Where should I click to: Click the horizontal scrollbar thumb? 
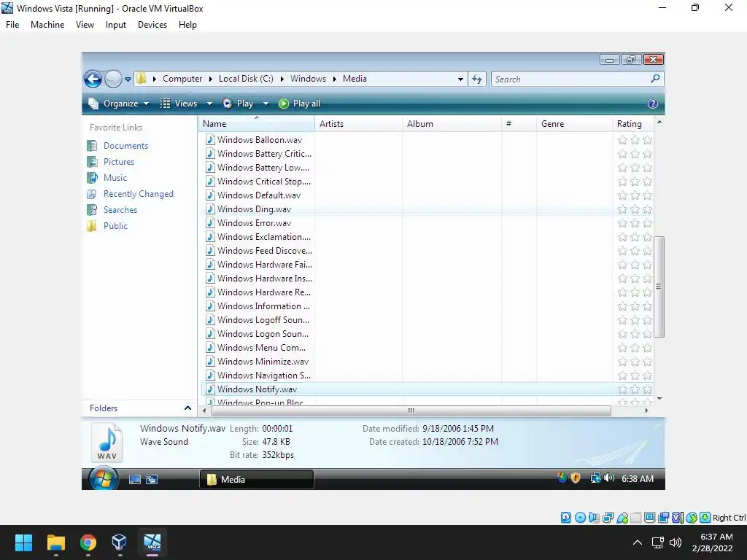pyautogui.click(x=411, y=411)
